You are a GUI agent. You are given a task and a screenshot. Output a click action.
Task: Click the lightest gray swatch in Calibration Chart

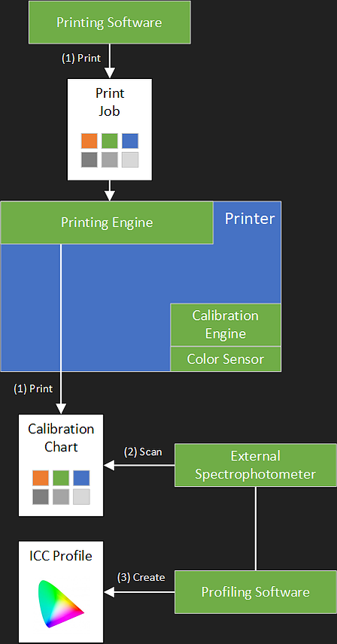[x=81, y=497]
